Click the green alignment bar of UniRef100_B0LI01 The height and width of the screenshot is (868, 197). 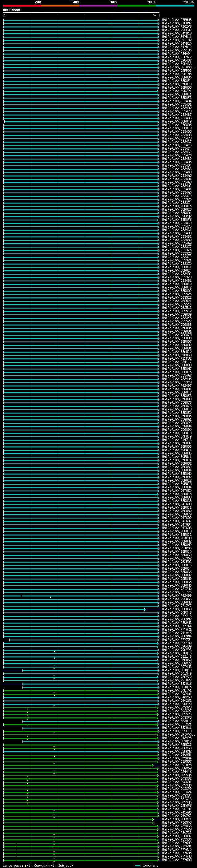pos(81,690)
